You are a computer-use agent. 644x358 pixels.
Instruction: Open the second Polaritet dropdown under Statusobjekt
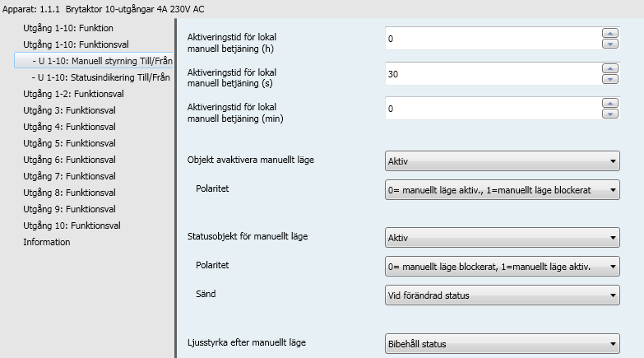point(502,267)
